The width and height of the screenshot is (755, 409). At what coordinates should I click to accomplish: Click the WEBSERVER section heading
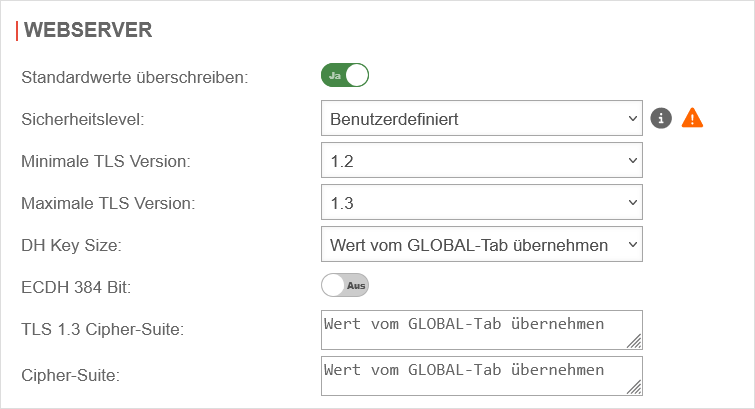pyautogui.click(x=88, y=30)
